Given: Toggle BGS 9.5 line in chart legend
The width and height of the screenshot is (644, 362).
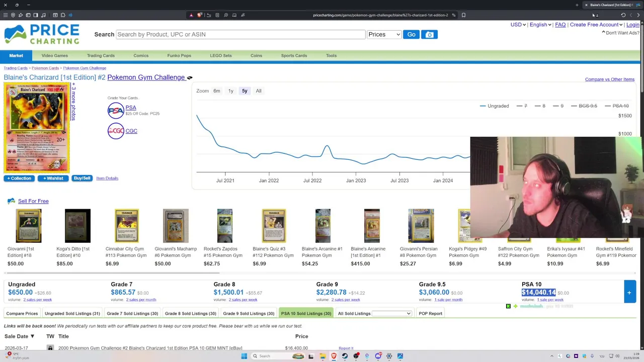Looking at the screenshot, I should pyautogui.click(x=584, y=106).
